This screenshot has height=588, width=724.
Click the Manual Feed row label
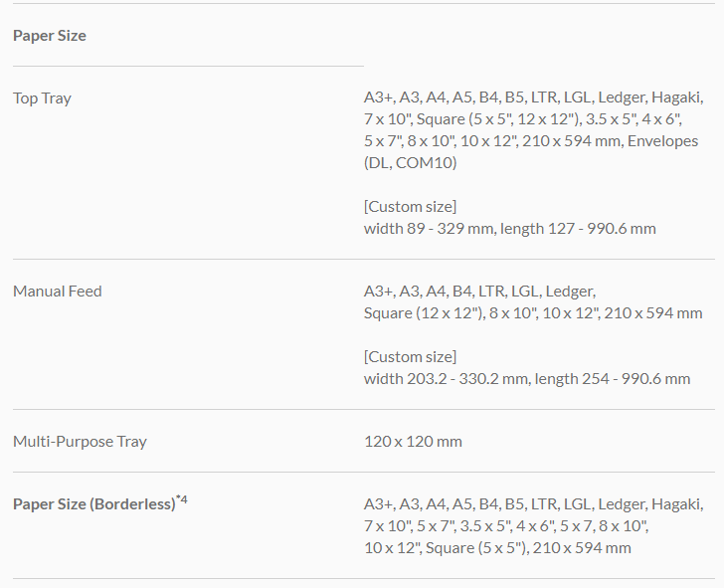coord(58,292)
